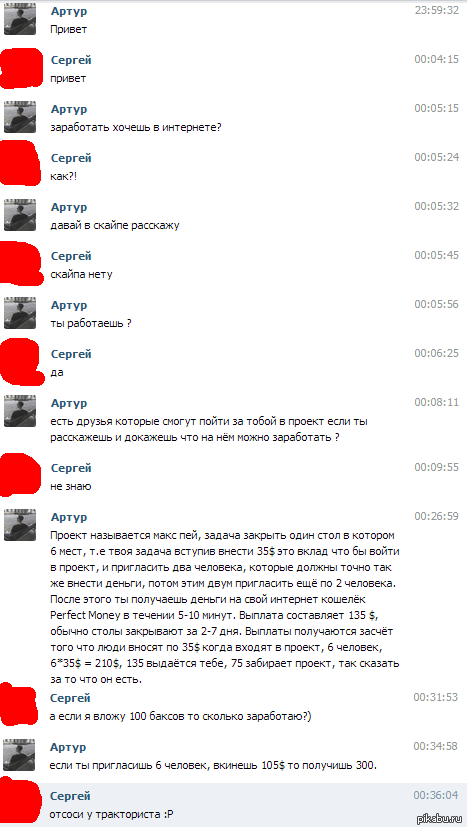This screenshot has height=830, width=467.
Task: Click the 00:36:04 timestamp on the highlighted message
Action: (436, 795)
